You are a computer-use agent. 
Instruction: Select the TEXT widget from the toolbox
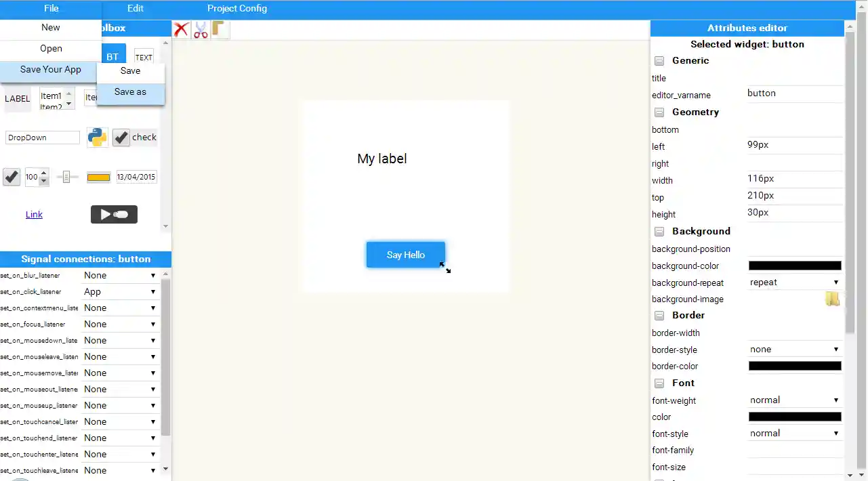pyautogui.click(x=143, y=57)
